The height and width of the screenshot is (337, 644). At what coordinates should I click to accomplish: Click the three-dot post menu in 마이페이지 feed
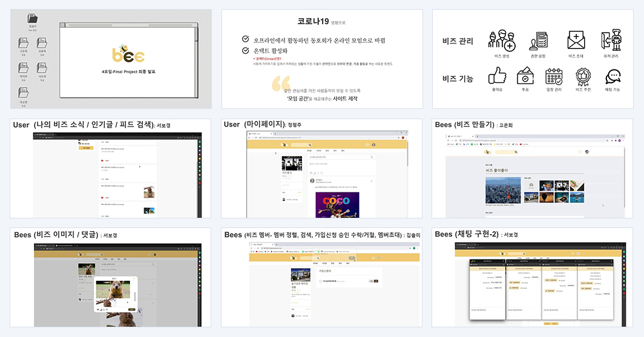coord(372,181)
